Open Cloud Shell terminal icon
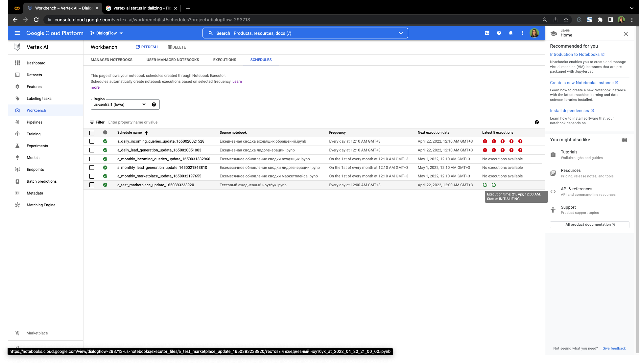The image size is (639, 364). (x=487, y=33)
